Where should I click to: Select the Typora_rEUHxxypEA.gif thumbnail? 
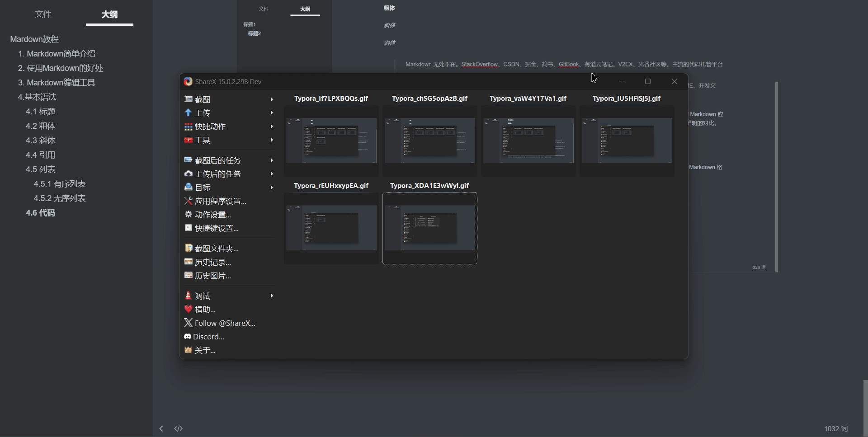331,228
